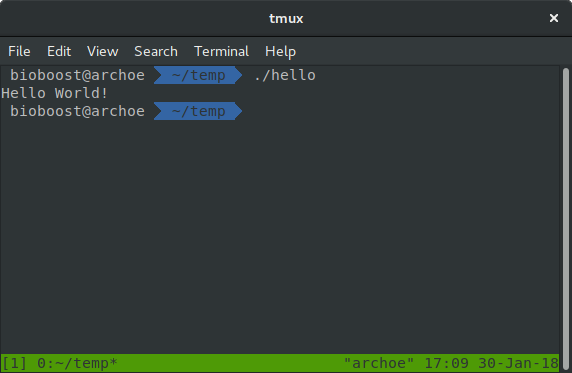Image resolution: width=572 pixels, height=373 pixels.
Task: Open the Edit menu
Action: point(59,51)
